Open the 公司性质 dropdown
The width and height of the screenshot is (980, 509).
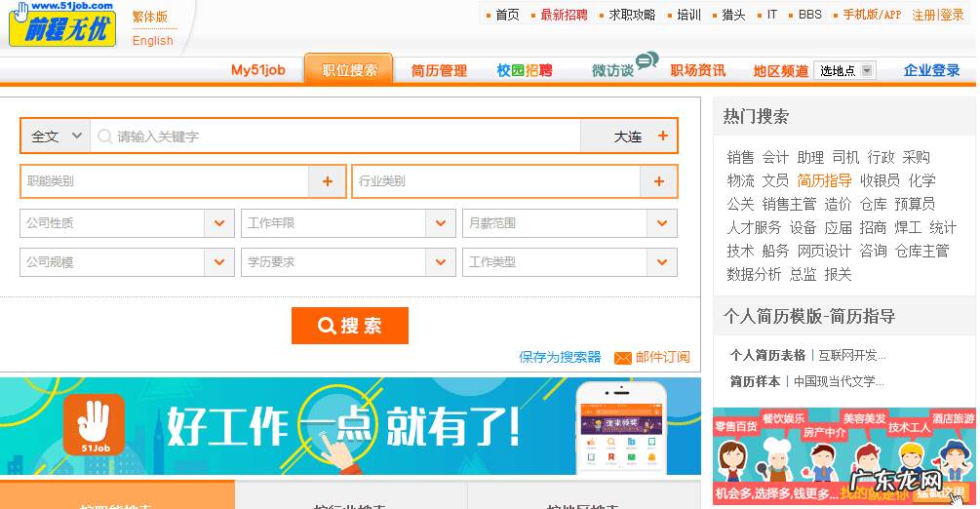pyautogui.click(x=219, y=223)
